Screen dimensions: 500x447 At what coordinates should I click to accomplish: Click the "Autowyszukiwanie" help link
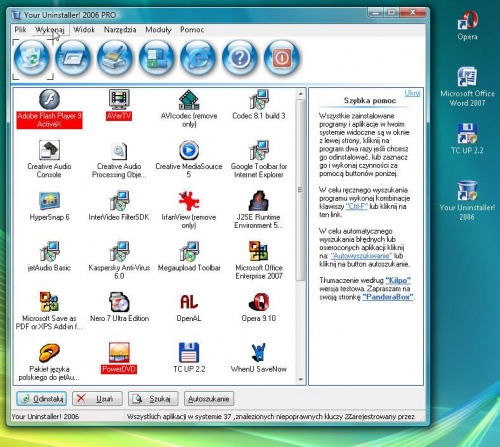click(361, 256)
